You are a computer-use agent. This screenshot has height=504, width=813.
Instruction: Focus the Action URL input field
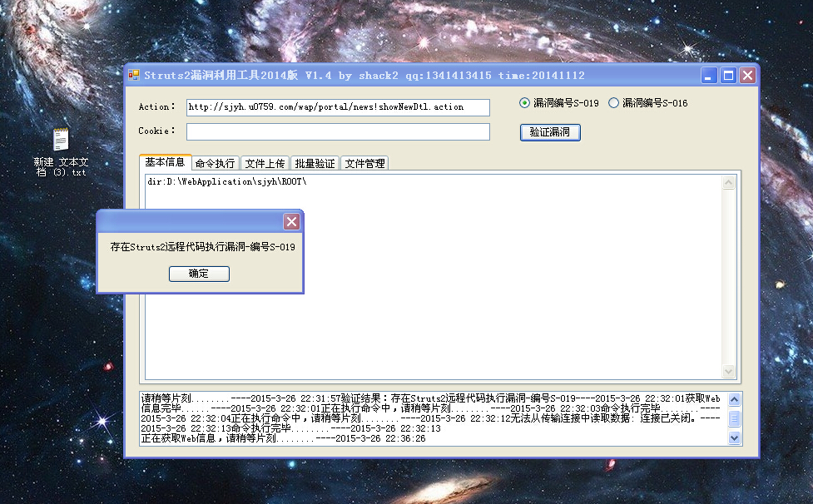338,107
